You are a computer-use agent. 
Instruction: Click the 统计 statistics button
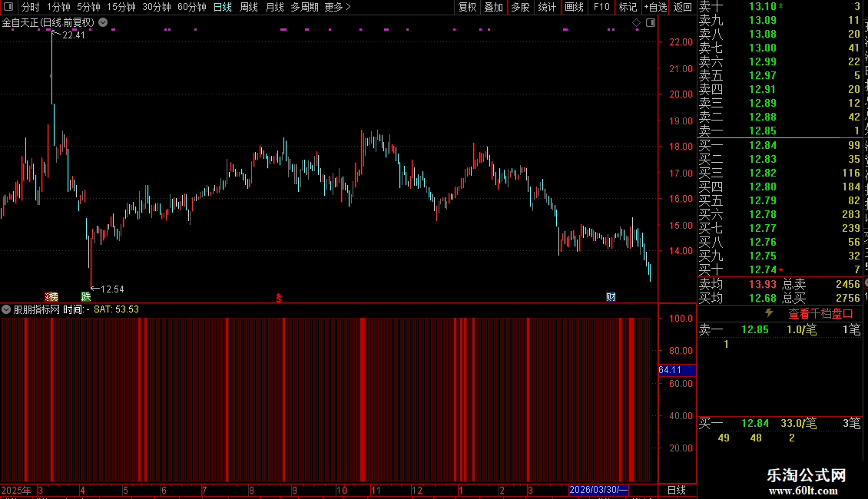point(547,7)
